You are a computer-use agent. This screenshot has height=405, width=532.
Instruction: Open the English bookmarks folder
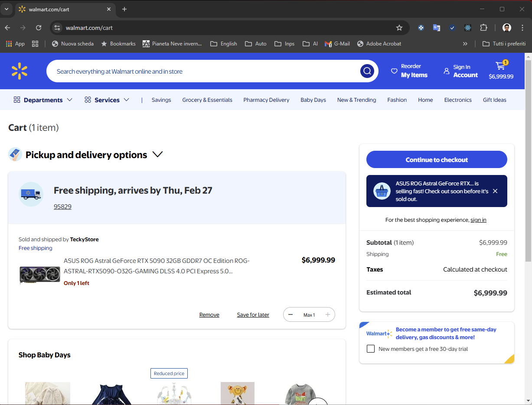click(x=223, y=44)
